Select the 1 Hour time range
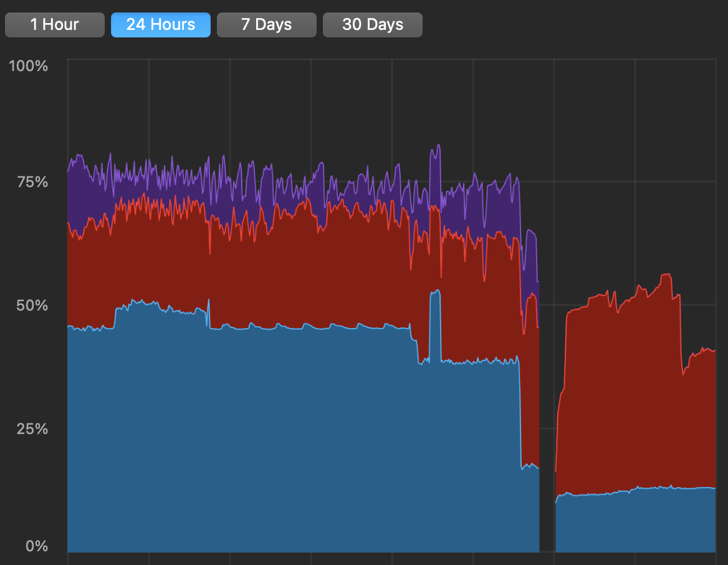Image resolution: width=728 pixels, height=565 pixels. click(x=54, y=24)
